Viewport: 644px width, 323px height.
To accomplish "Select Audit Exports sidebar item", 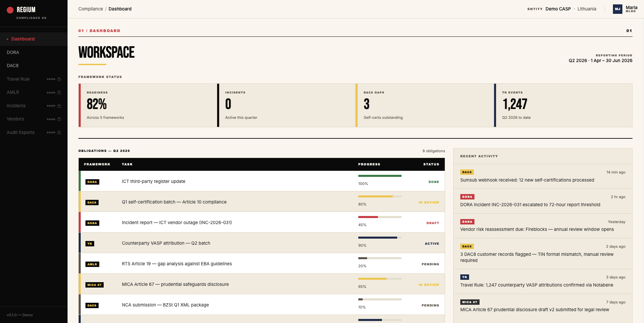I will click(x=34, y=132).
